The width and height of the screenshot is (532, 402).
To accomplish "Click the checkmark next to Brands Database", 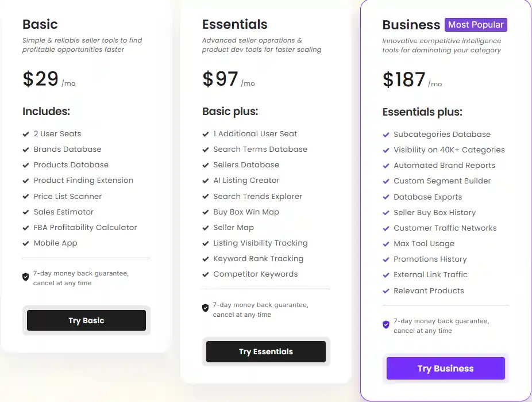I will 25,149.
